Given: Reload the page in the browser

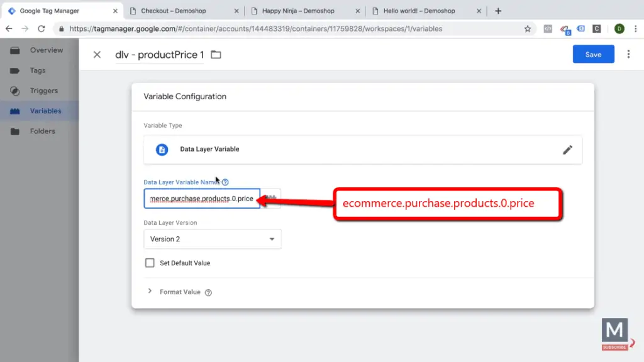Looking at the screenshot, I should point(42,29).
